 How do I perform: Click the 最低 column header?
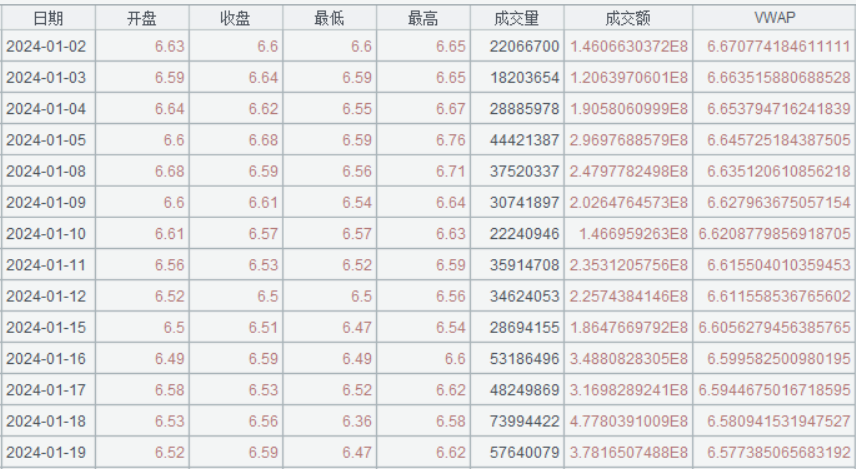pos(330,19)
